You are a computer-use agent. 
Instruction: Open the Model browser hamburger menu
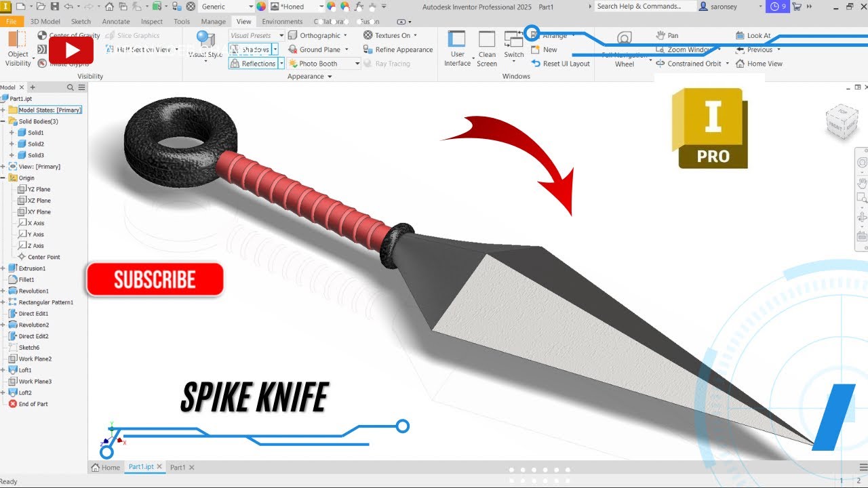pyautogui.click(x=81, y=87)
